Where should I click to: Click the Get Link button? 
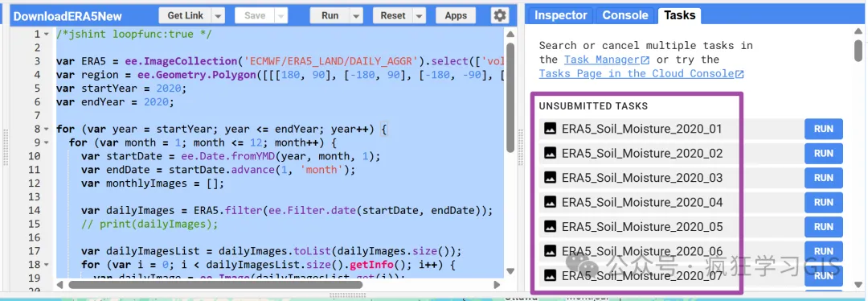pos(186,15)
